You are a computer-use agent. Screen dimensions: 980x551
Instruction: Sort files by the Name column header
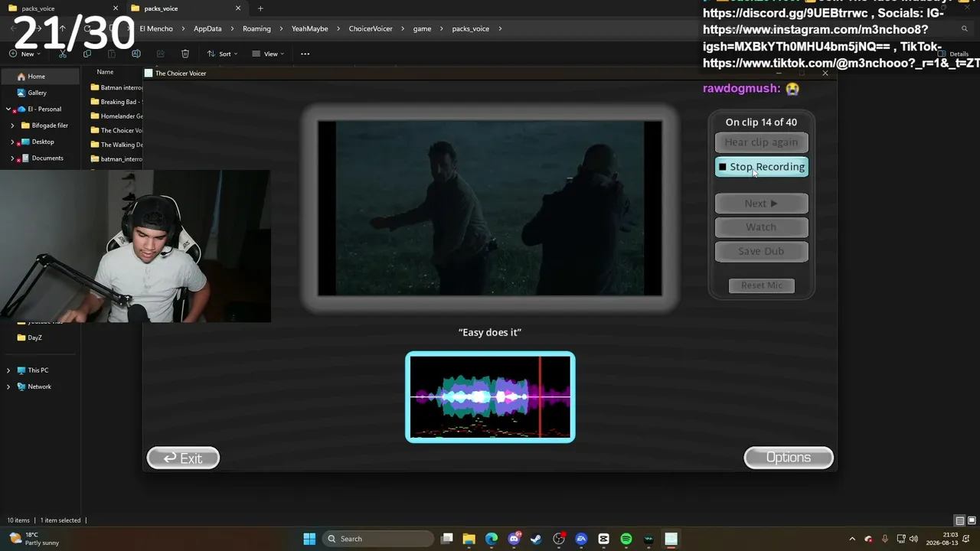pyautogui.click(x=105, y=72)
